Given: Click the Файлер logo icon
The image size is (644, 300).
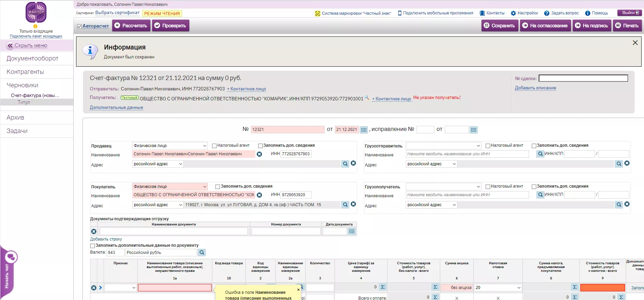Looking at the screenshot, I should [x=36, y=12].
